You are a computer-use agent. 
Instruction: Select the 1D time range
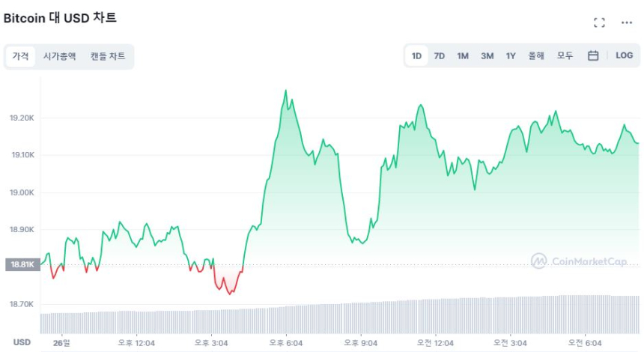tap(416, 55)
